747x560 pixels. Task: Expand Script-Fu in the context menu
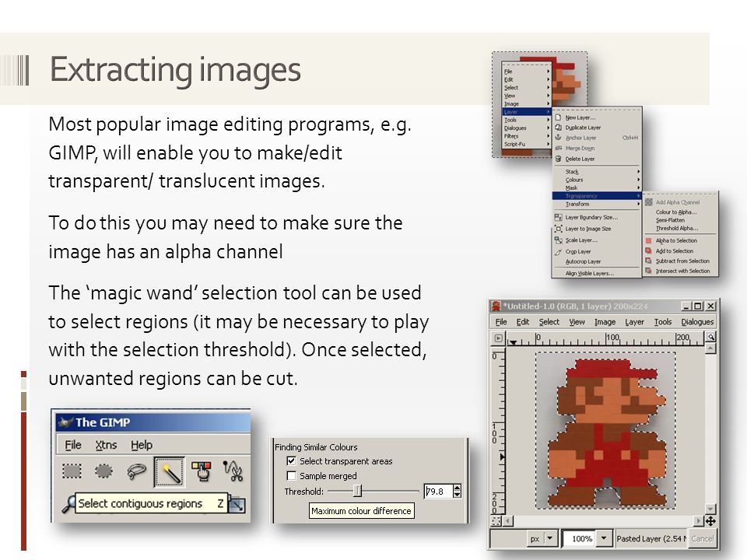point(527,144)
